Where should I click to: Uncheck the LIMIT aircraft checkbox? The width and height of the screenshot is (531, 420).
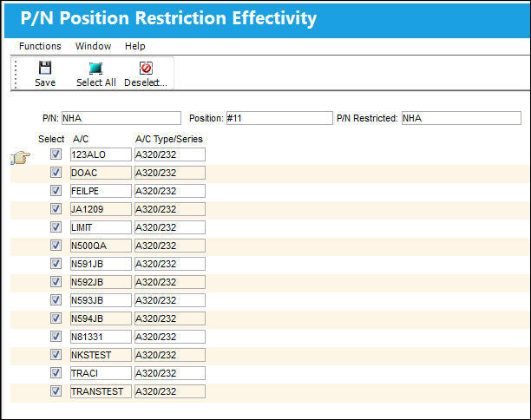pyautogui.click(x=56, y=227)
